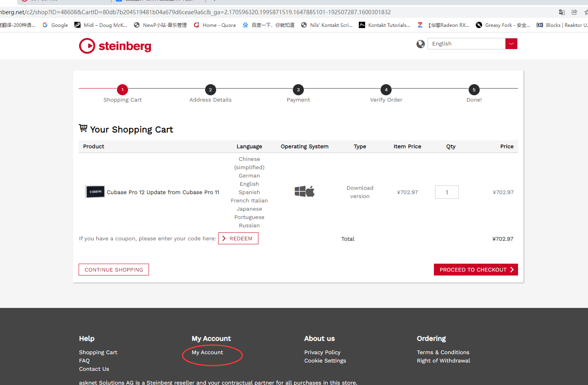Open Cookie Settings link

(x=325, y=360)
